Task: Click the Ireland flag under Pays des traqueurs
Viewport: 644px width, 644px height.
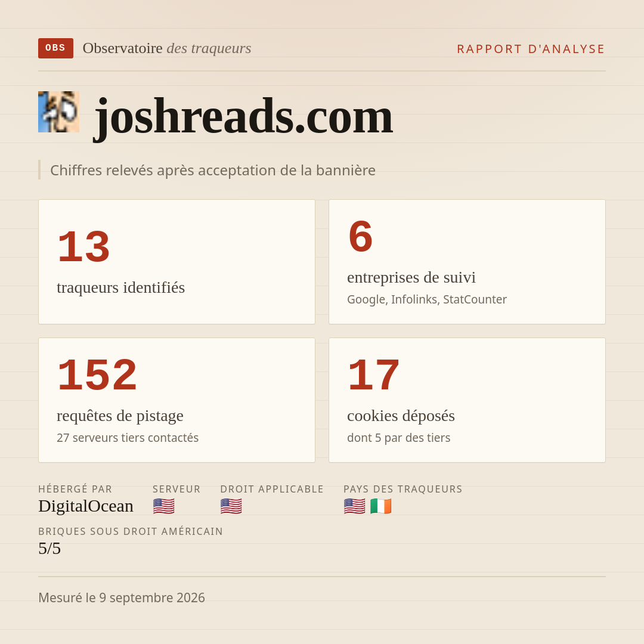Action: (380, 506)
